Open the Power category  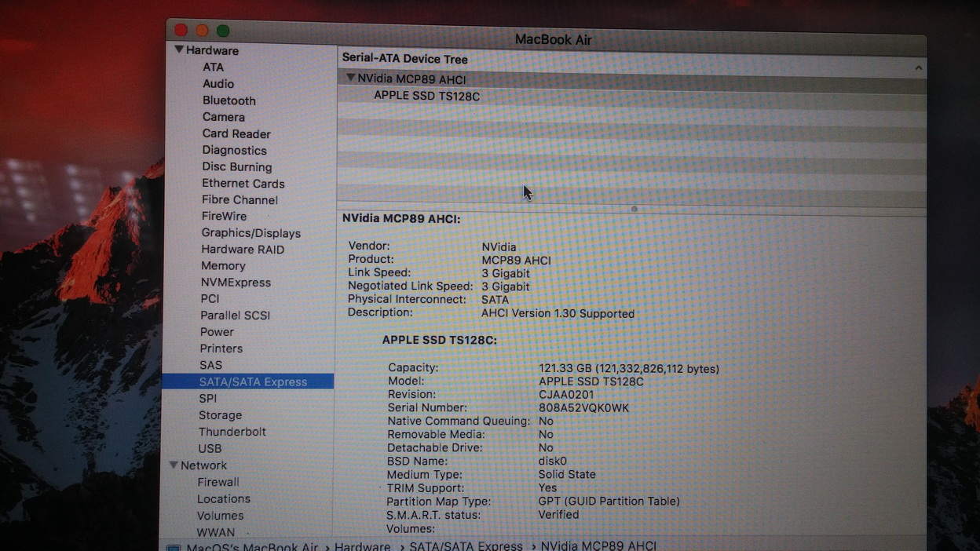217,332
